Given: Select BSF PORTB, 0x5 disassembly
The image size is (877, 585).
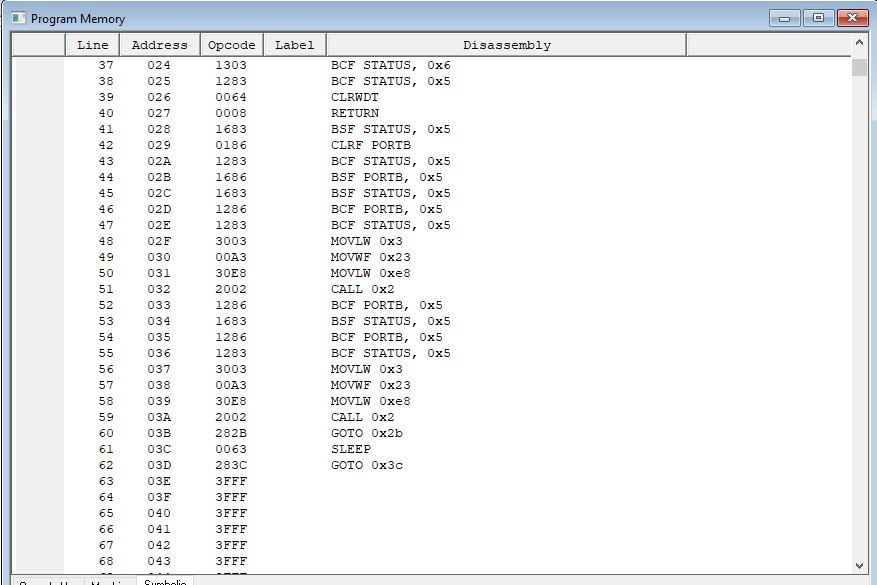Looking at the screenshot, I should tap(386, 177).
